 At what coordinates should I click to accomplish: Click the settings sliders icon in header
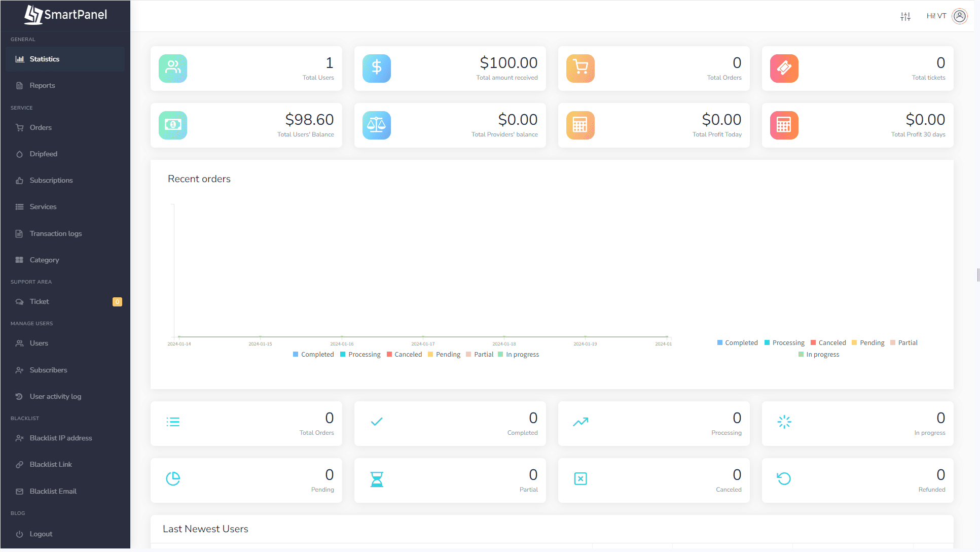[x=905, y=16]
